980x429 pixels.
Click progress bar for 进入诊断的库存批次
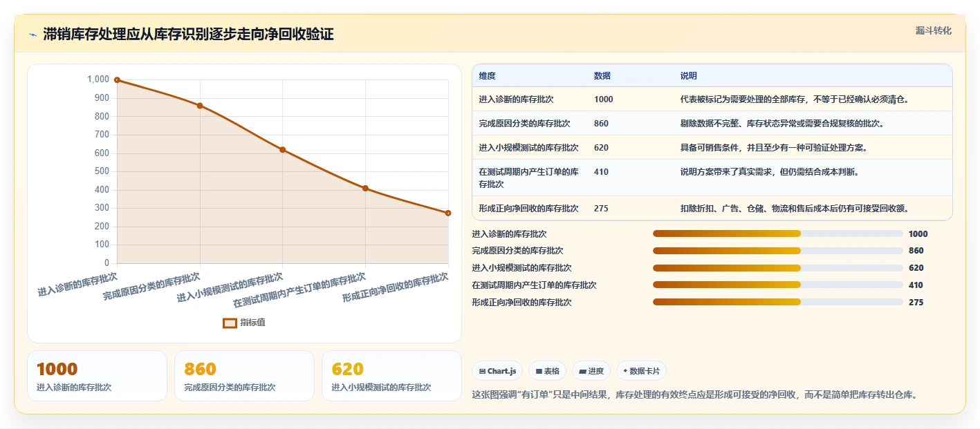(778, 233)
